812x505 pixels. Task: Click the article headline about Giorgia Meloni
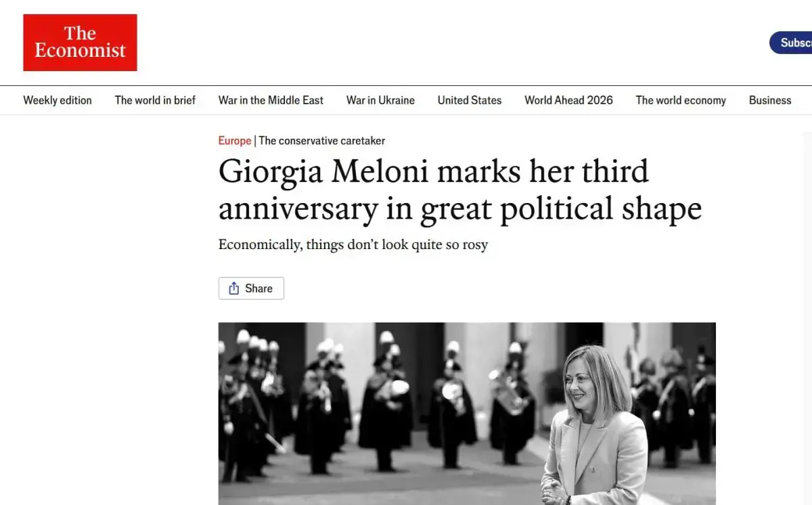point(460,190)
